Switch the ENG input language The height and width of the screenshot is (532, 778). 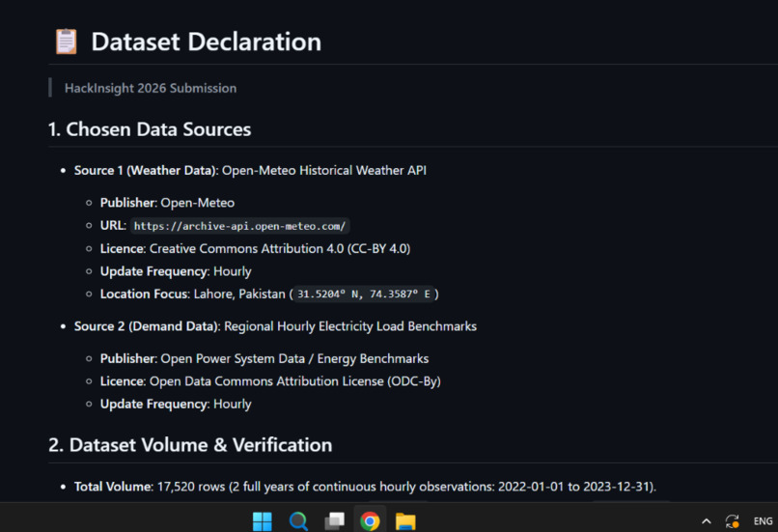763,521
